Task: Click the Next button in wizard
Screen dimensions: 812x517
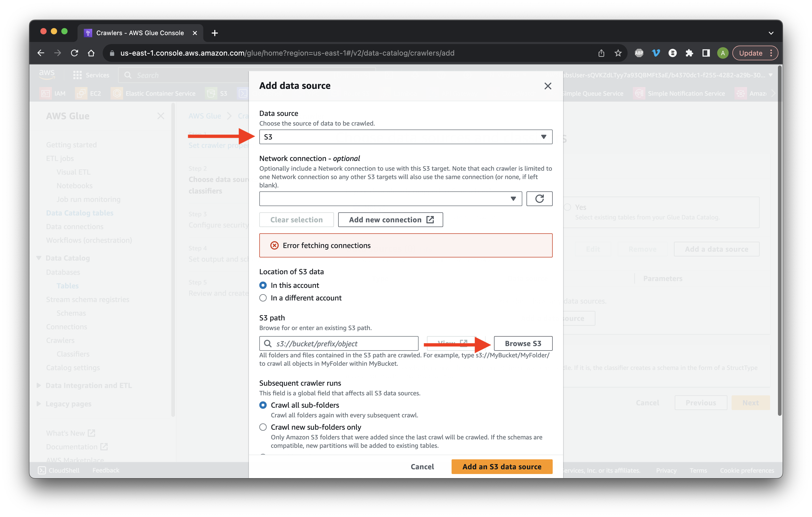Action: click(x=750, y=403)
